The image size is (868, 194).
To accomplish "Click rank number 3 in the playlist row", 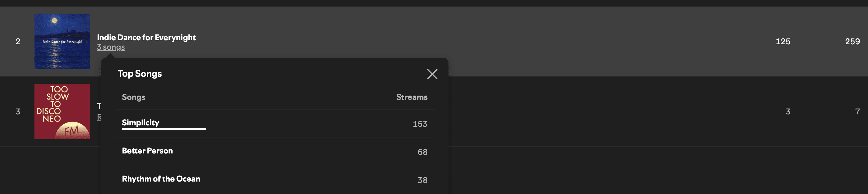I will (x=18, y=111).
